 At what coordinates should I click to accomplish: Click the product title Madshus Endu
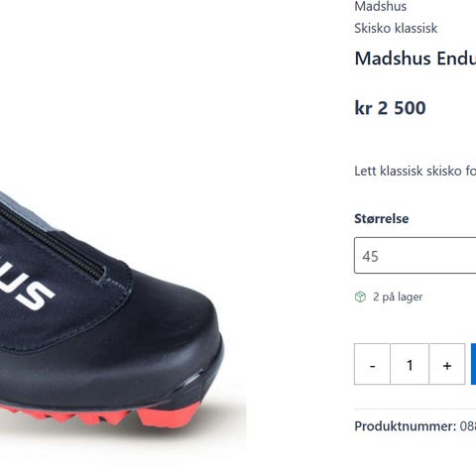416,59
